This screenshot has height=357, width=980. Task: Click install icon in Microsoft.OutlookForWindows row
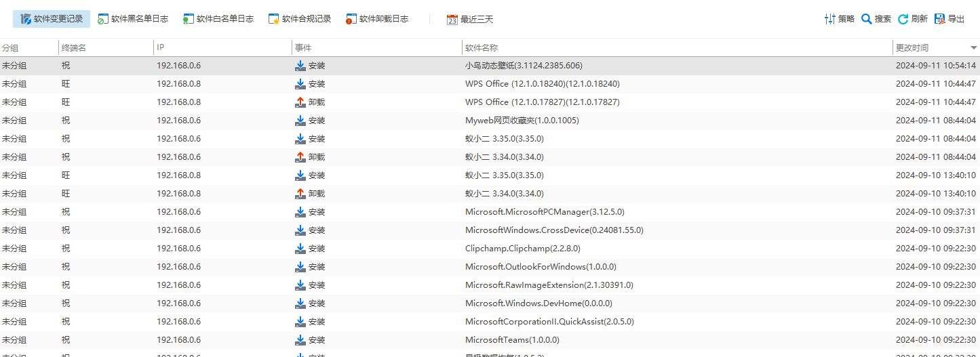tap(300, 267)
